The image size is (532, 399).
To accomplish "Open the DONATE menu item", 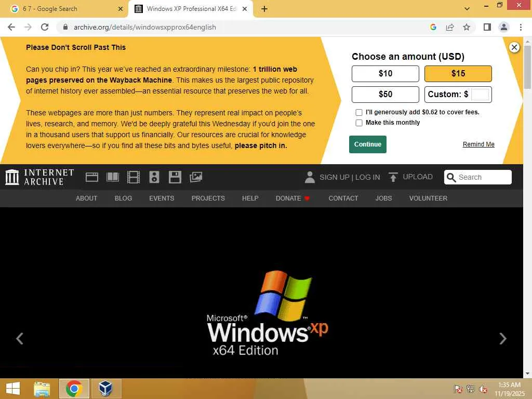I will pos(292,198).
